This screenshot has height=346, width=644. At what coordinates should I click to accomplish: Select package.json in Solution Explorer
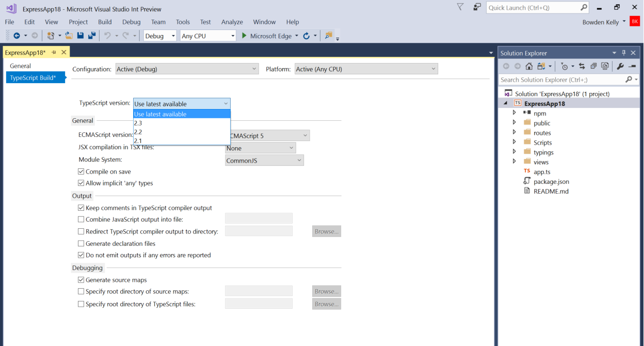(x=551, y=181)
